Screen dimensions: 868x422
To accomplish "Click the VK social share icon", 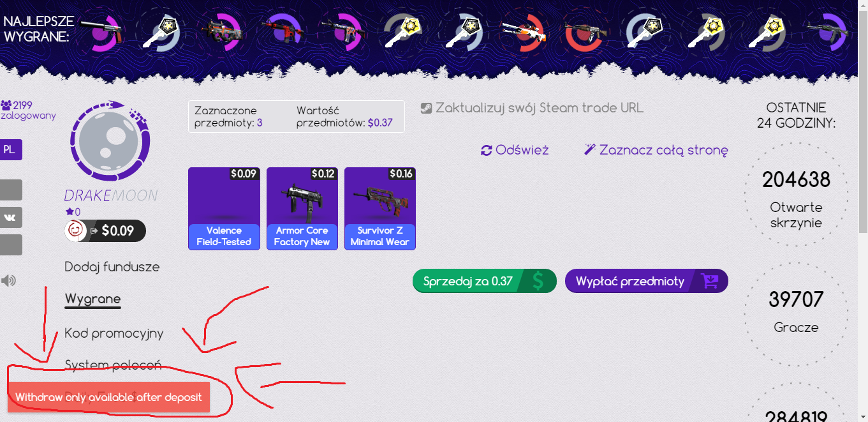I will tap(11, 217).
